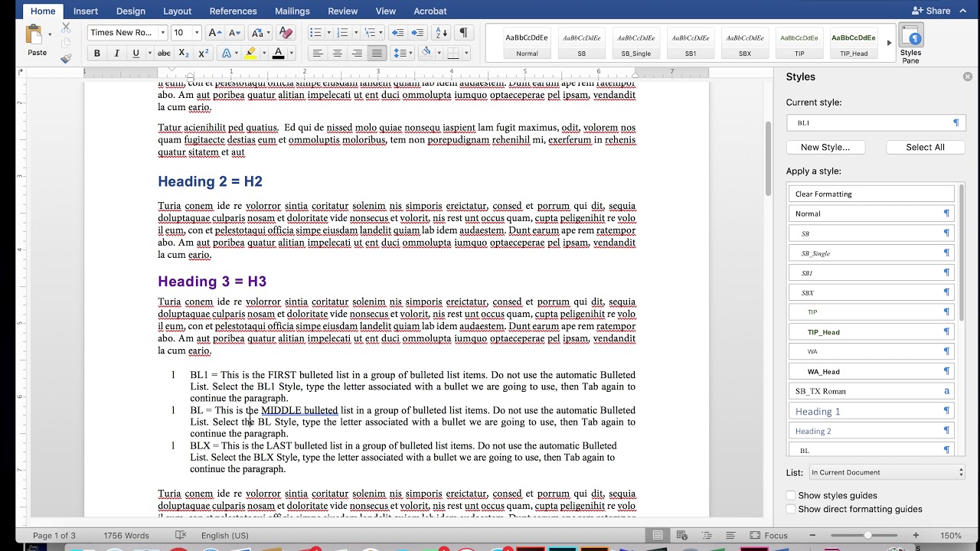Open the font size dropdown
Image resolution: width=980 pixels, height=551 pixels.
point(197,33)
